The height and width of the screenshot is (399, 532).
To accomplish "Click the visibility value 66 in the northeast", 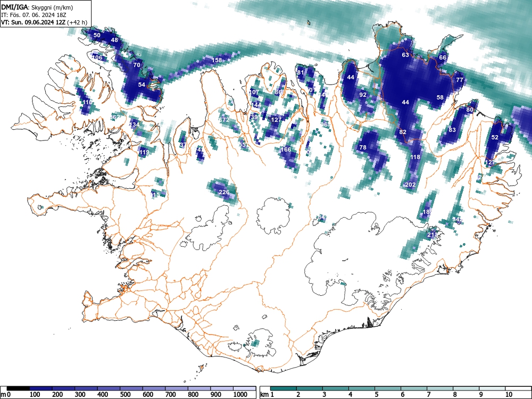I will (443, 57).
